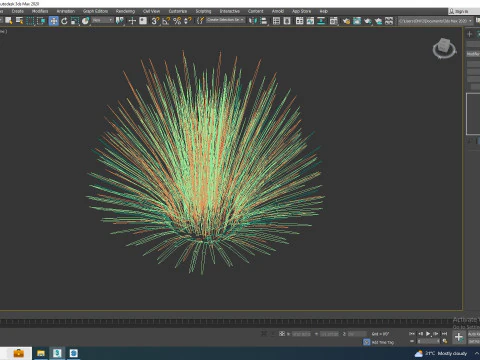Open the Civil View menu
Image resolution: width=480 pixels, height=360 pixels.
click(151, 11)
